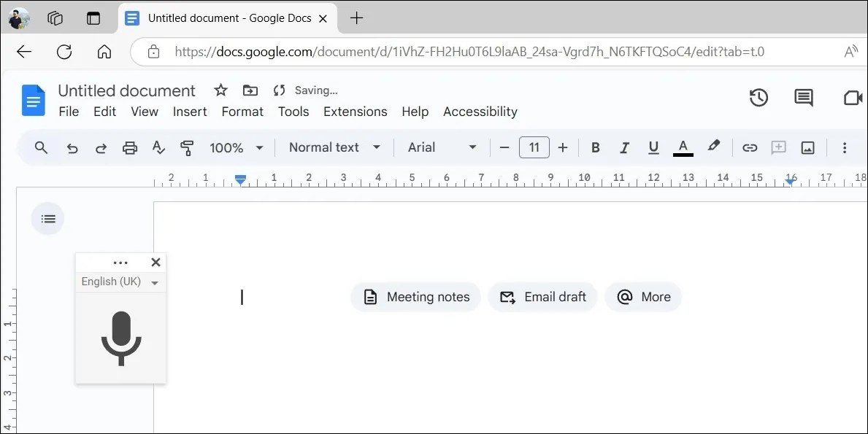Insert an image using the toolbar icon
This screenshot has width=868, height=434.
tap(807, 147)
